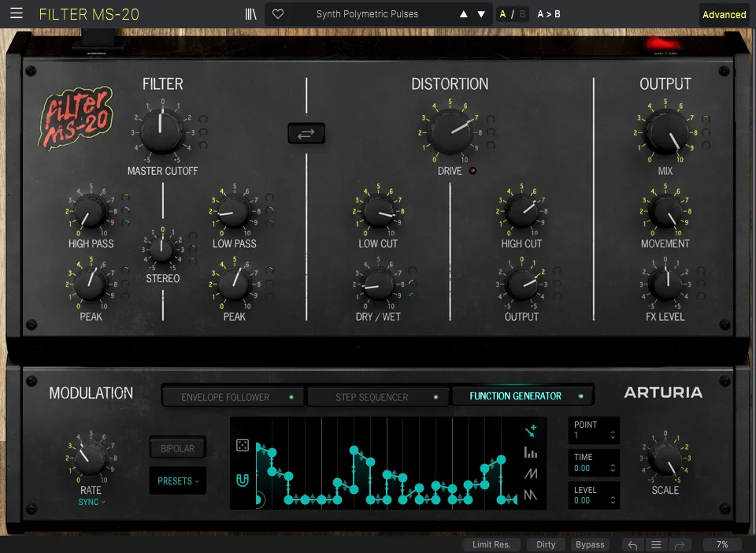756x553 pixels.
Task: Click the Level value 0.00 field
Action: point(582,500)
